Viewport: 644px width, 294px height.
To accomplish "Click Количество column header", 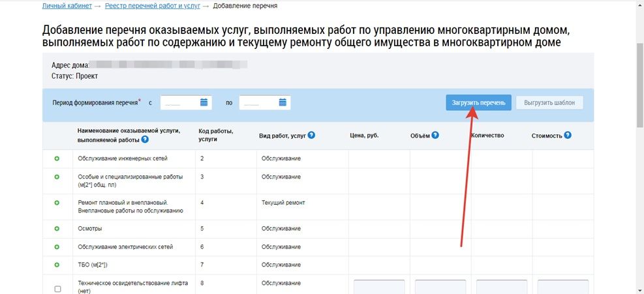I will [487, 135].
